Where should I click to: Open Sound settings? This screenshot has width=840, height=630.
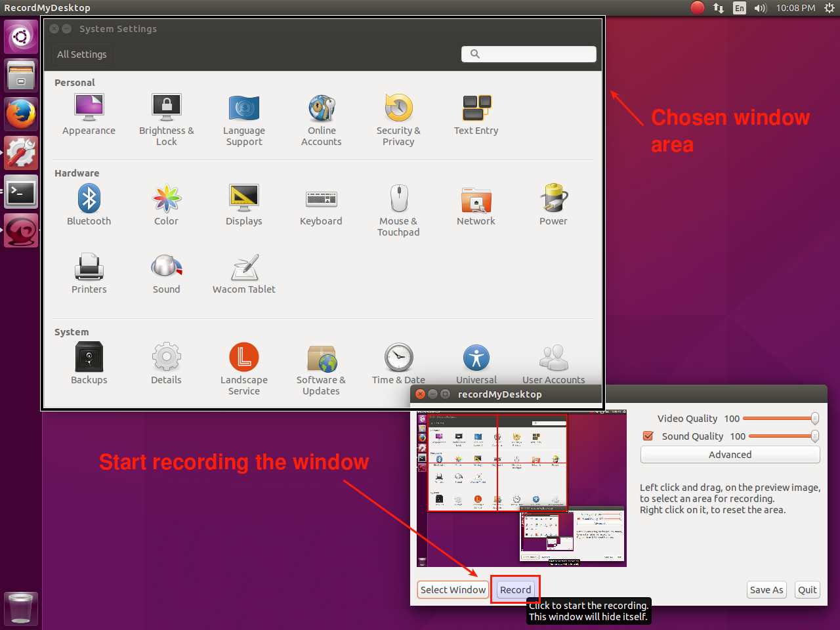pyautogui.click(x=166, y=274)
